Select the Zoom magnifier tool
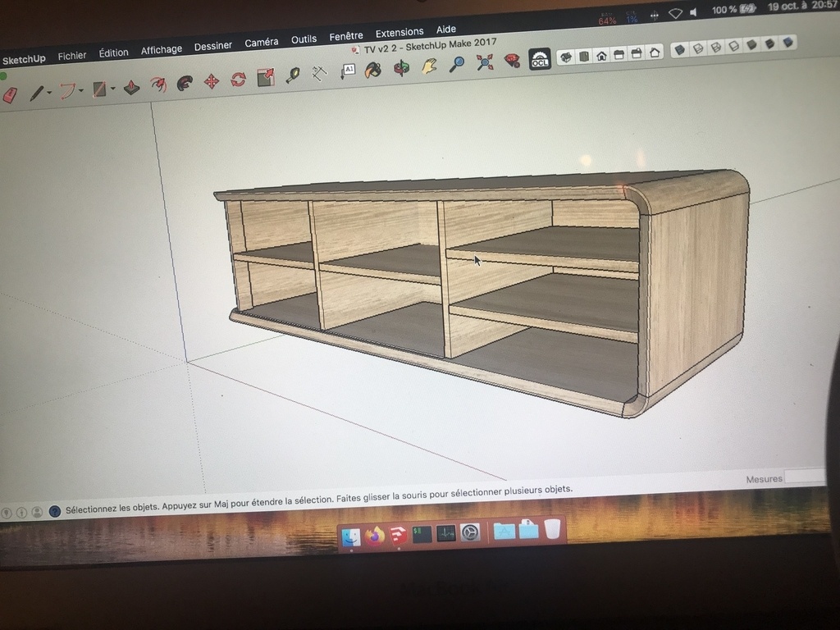The image size is (840, 630). coord(456,64)
